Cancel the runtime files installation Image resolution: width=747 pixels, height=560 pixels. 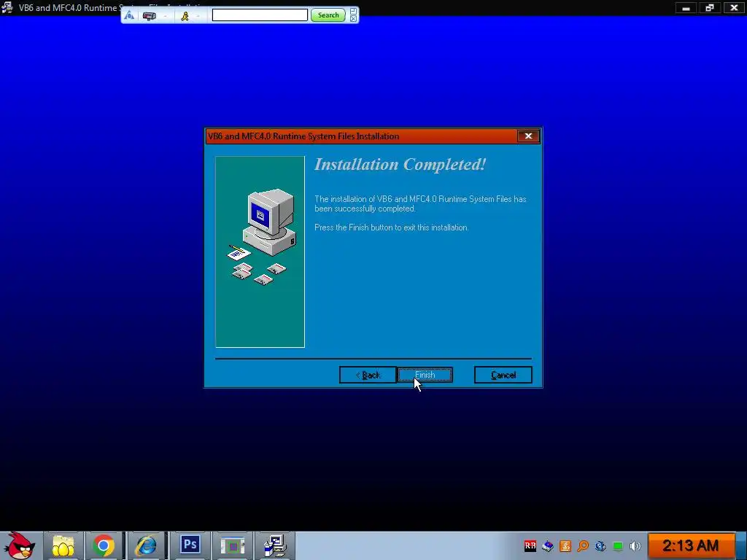[x=503, y=375]
